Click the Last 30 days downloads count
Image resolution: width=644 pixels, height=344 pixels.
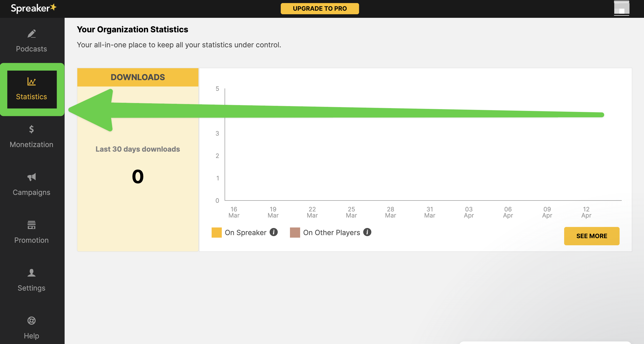[138, 177]
